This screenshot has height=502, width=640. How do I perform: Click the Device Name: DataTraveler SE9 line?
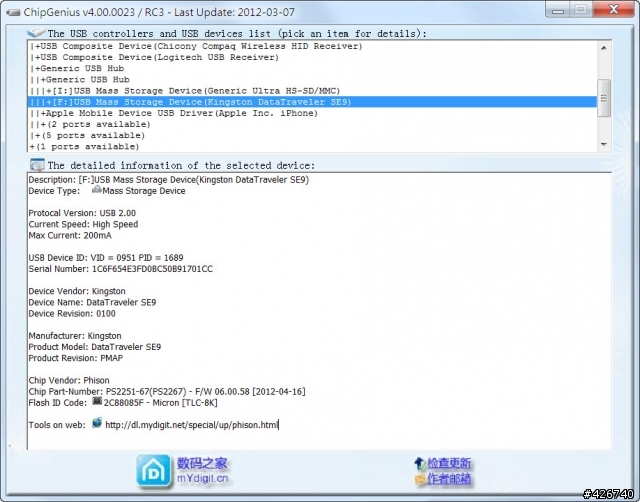92,302
